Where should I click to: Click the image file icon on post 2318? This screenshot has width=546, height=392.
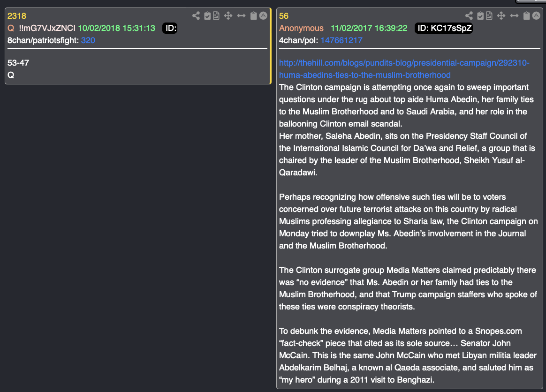[216, 15]
